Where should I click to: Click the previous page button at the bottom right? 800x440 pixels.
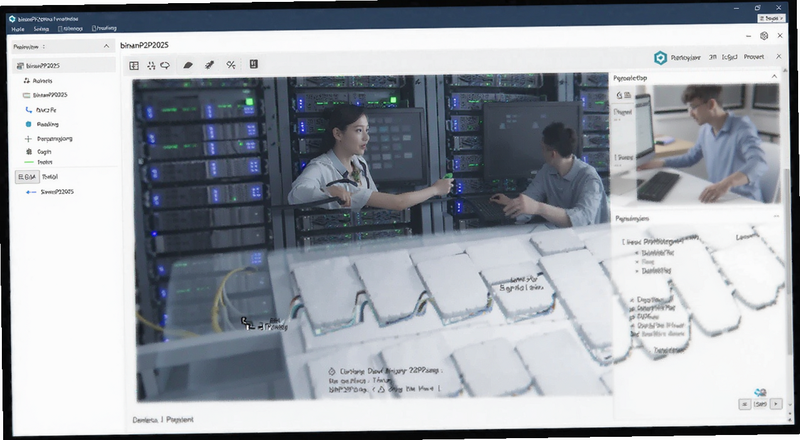(x=744, y=404)
